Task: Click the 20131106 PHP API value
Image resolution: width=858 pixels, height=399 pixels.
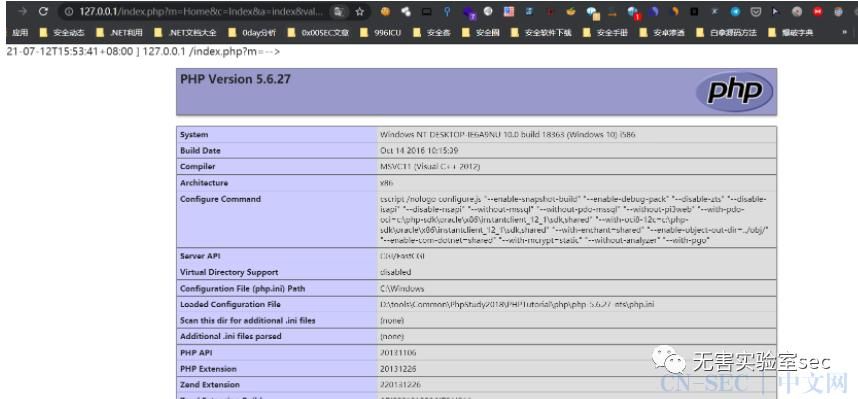Action: [398, 353]
